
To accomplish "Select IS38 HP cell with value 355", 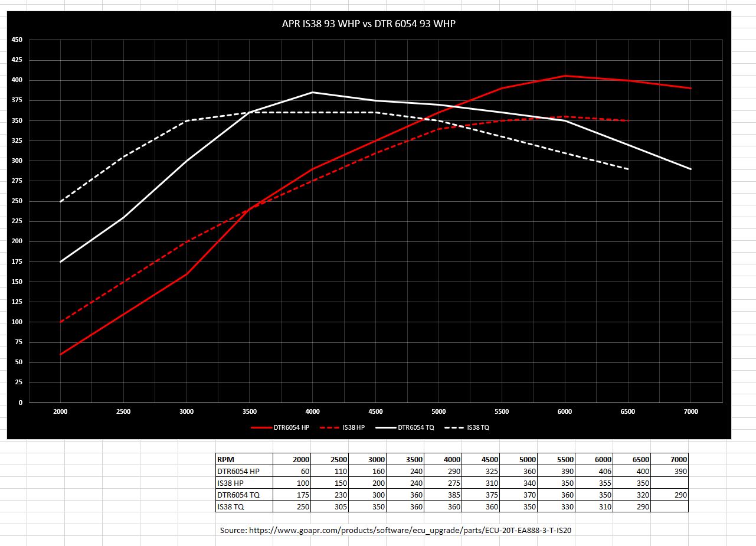I will point(594,483).
